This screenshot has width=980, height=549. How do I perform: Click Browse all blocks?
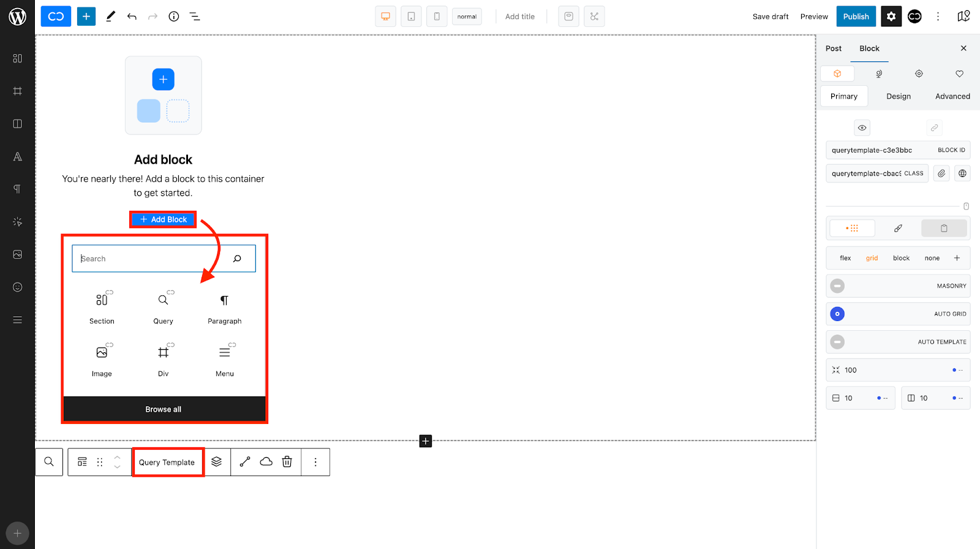[x=164, y=409]
